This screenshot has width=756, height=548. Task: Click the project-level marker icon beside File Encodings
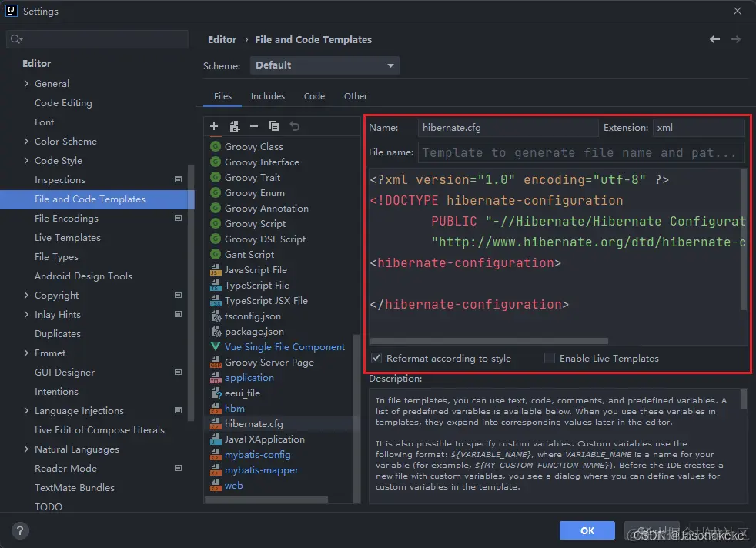(178, 218)
